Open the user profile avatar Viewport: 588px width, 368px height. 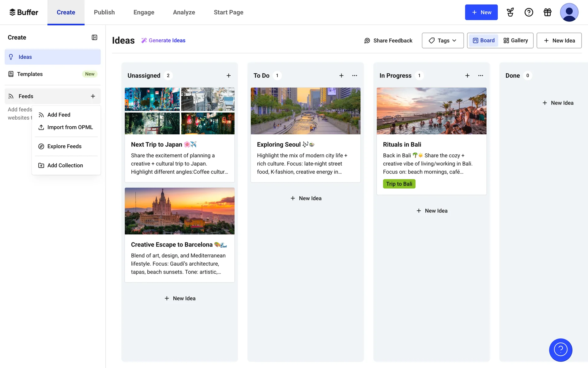pos(569,12)
